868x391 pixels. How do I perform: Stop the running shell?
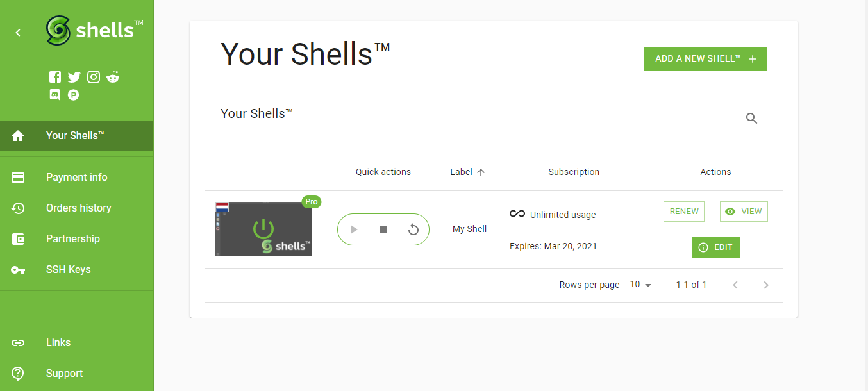(383, 229)
